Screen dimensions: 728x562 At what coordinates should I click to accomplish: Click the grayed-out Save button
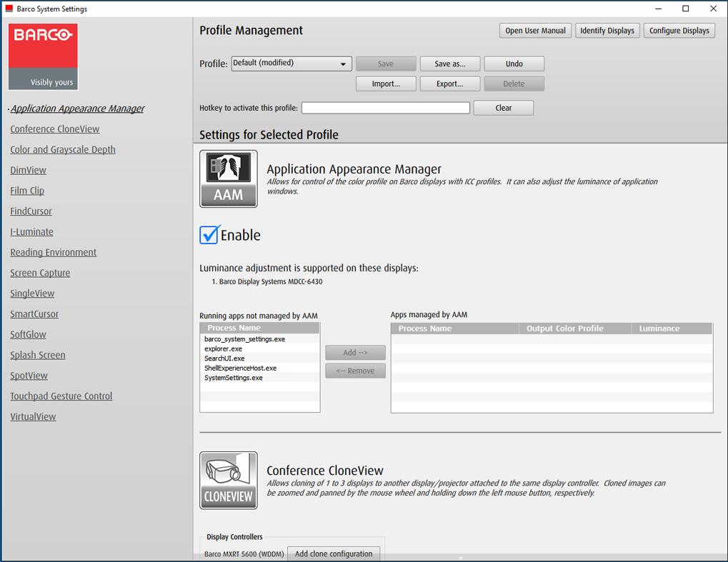click(386, 64)
